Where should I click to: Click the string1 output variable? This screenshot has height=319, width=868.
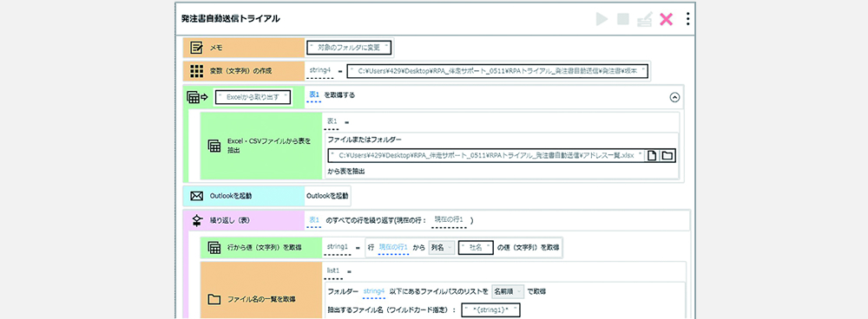(338, 246)
